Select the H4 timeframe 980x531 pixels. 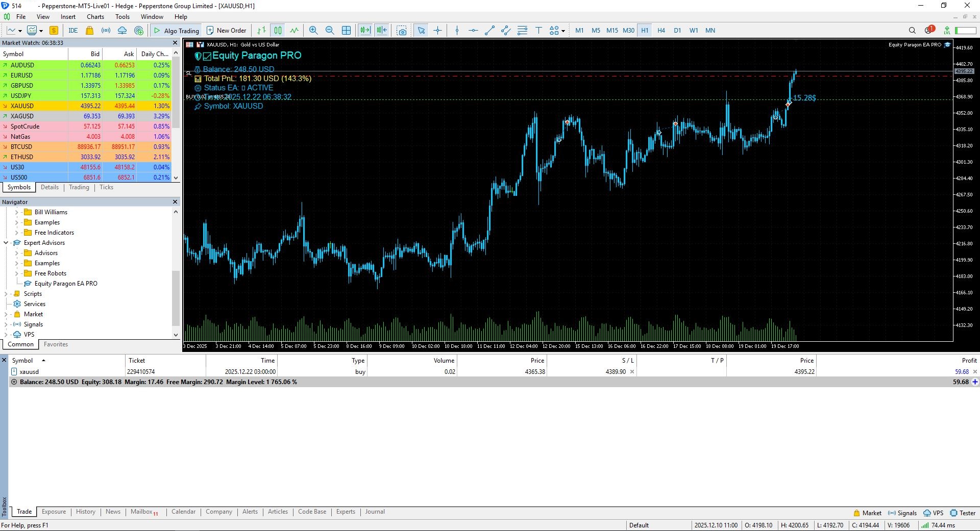click(x=661, y=31)
